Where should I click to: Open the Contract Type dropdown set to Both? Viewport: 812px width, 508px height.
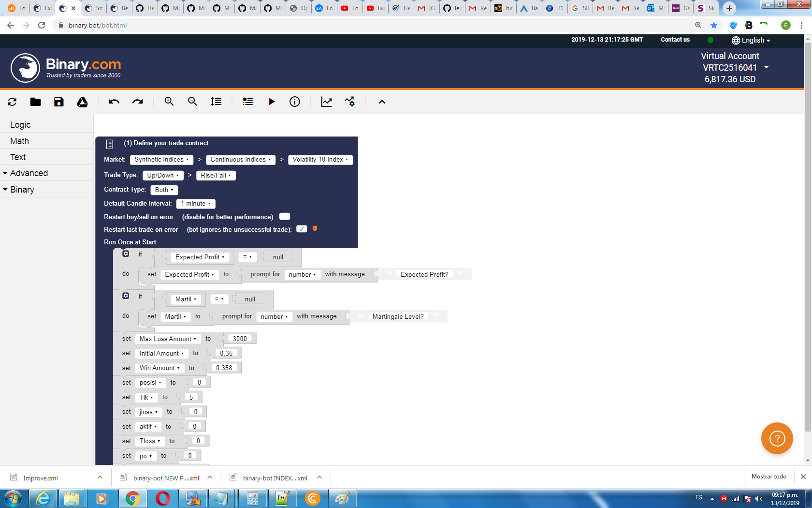pos(164,190)
